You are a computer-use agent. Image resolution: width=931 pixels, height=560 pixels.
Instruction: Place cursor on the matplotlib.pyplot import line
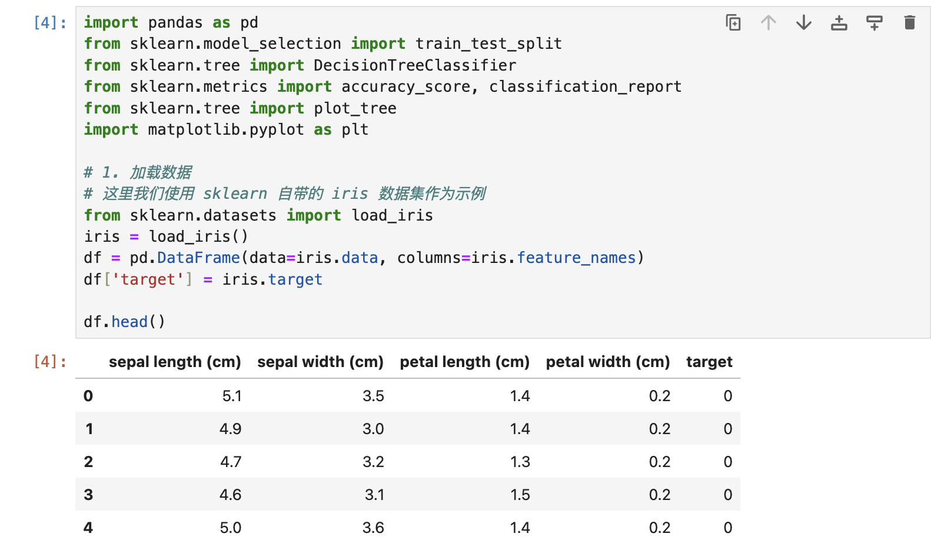coord(226,129)
